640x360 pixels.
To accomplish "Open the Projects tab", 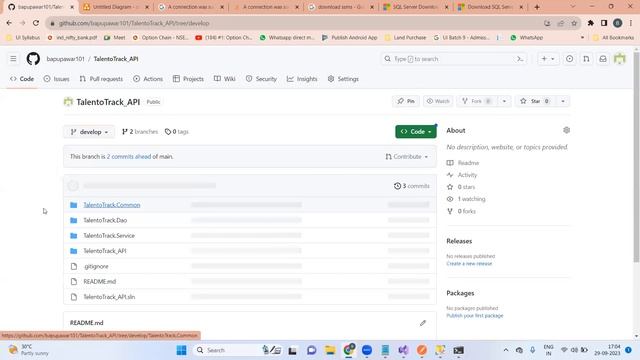I will pos(188,79).
